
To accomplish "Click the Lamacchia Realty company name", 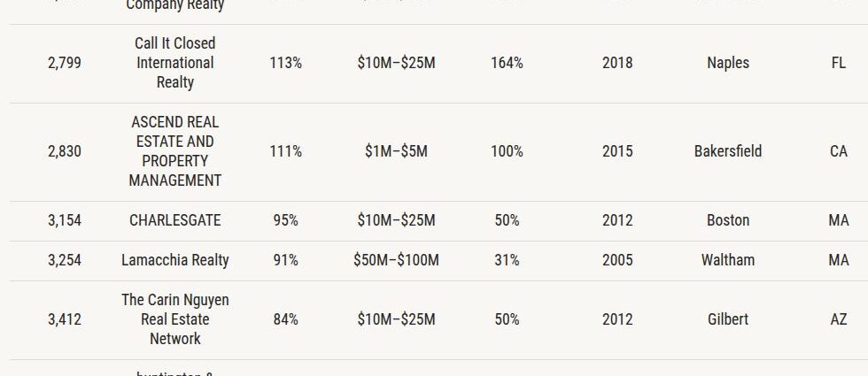I will click(175, 260).
